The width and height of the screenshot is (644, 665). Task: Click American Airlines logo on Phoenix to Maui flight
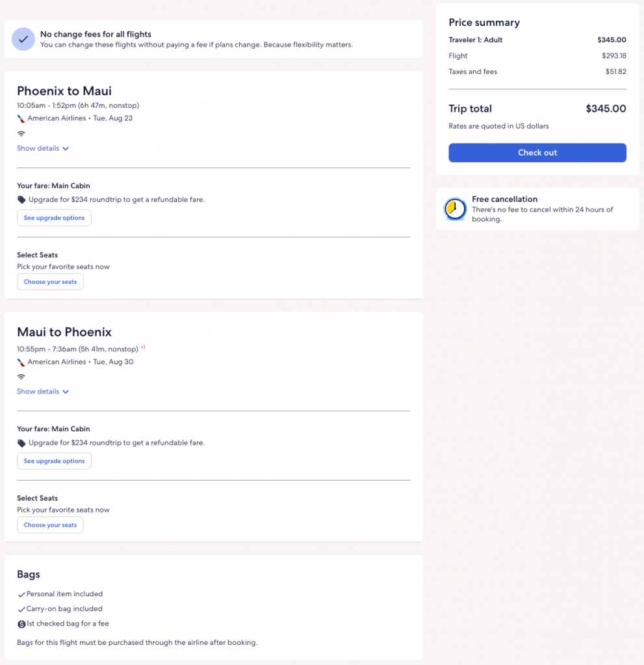pyautogui.click(x=21, y=119)
